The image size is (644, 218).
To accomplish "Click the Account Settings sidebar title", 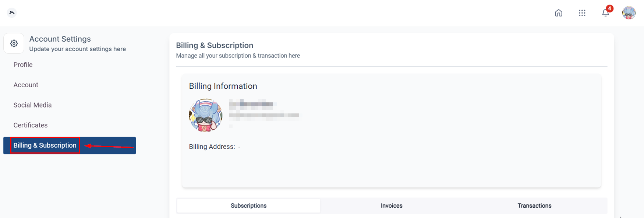I will click(60, 39).
